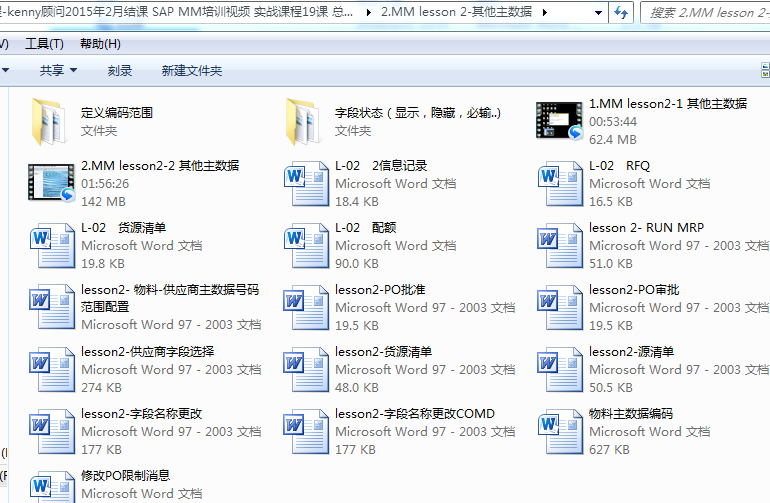Click the Word icon for lesson2-字段名称更改

pos(52,431)
